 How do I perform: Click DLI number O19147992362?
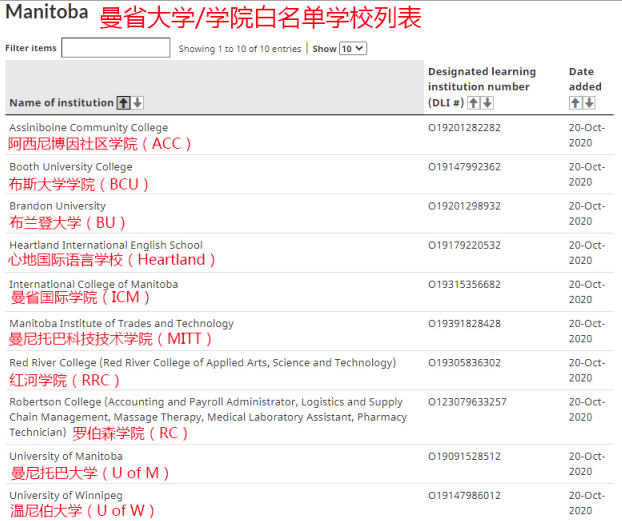464,167
